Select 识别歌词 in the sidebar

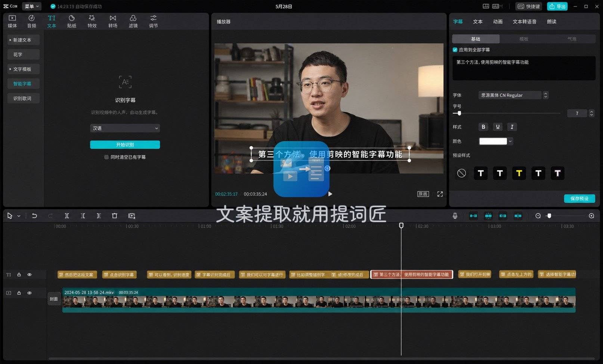(23, 98)
